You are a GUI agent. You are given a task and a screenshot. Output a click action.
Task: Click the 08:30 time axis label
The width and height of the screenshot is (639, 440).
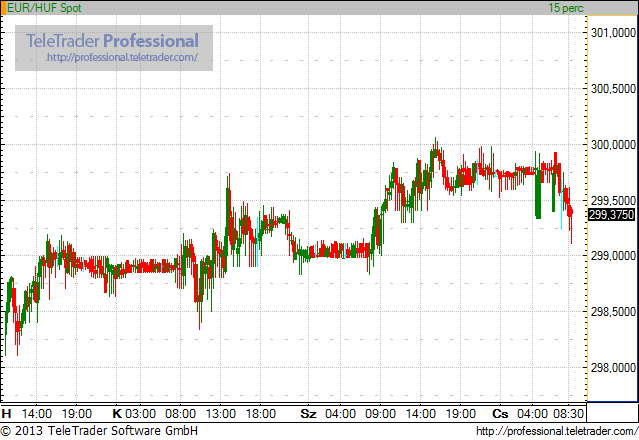pyautogui.click(x=568, y=414)
